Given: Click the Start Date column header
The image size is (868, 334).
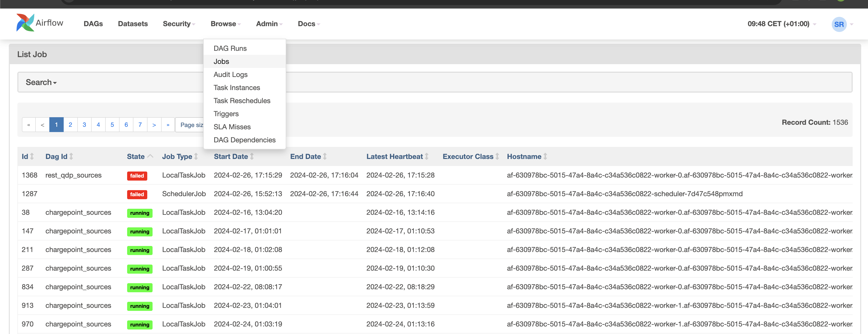Looking at the screenshot, I should [x=231, y=156].
